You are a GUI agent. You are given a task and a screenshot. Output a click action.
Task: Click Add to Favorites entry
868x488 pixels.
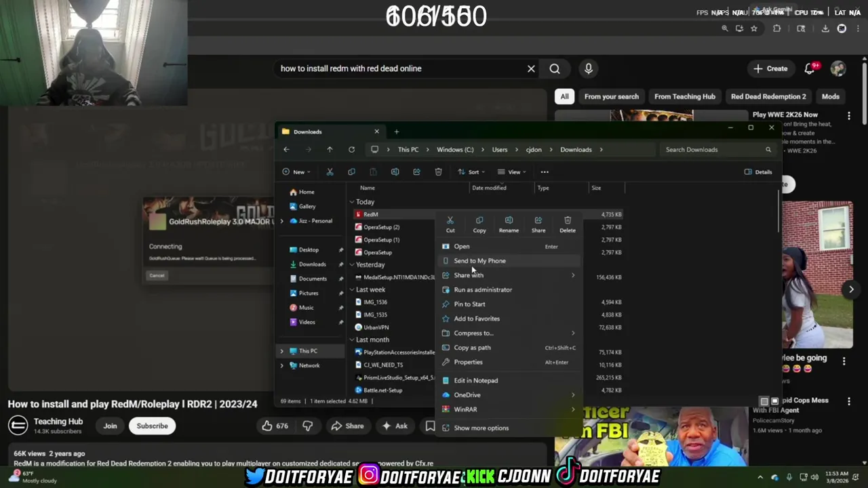point(508,319)
